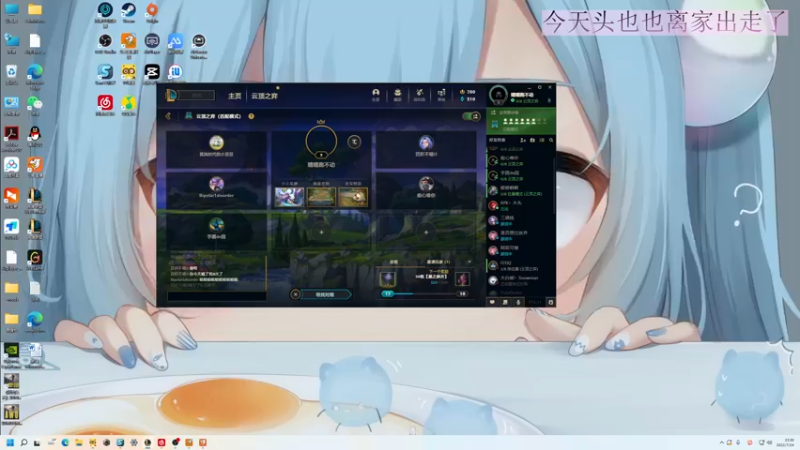800x450 pixels.
Task: Open the 主页 home tab
Action: [x=235, y=96]
